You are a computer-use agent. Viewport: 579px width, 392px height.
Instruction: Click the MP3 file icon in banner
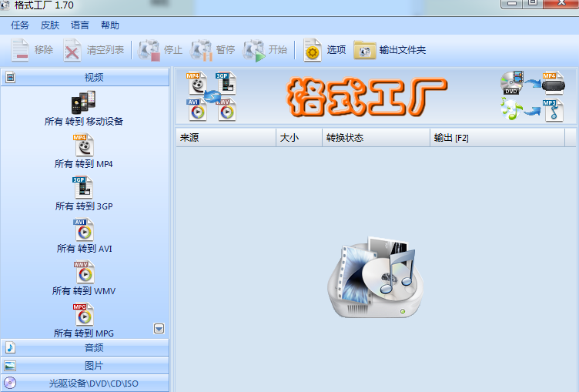(x=553, y=110)
